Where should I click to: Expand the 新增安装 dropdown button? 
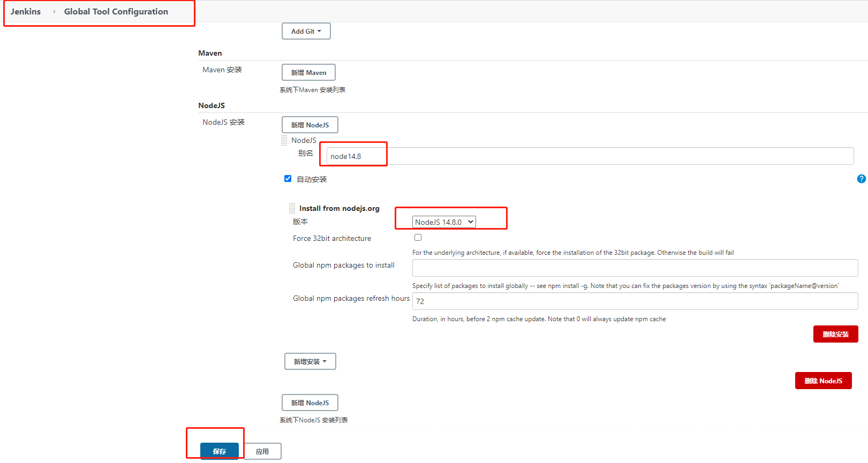[310, 361]
